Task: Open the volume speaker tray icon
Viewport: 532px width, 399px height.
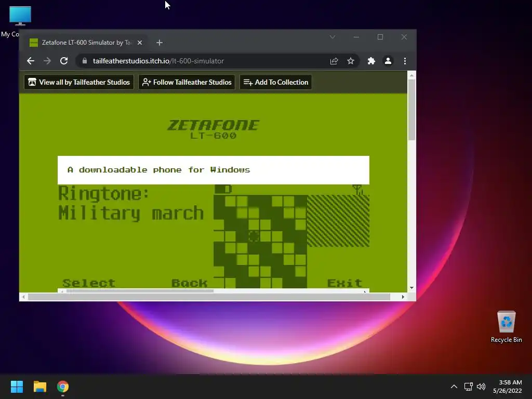Action: pos(481,387)
